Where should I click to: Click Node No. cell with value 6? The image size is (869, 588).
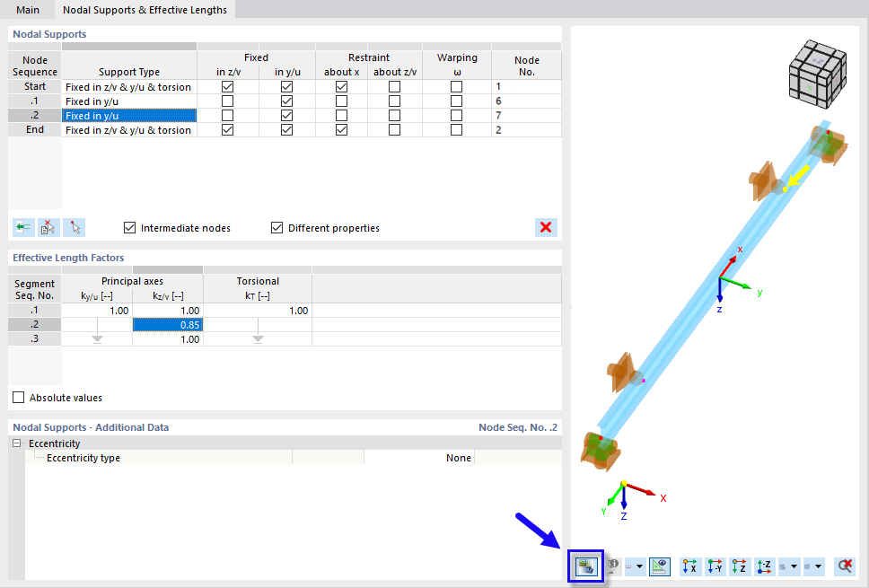[526, 101]
